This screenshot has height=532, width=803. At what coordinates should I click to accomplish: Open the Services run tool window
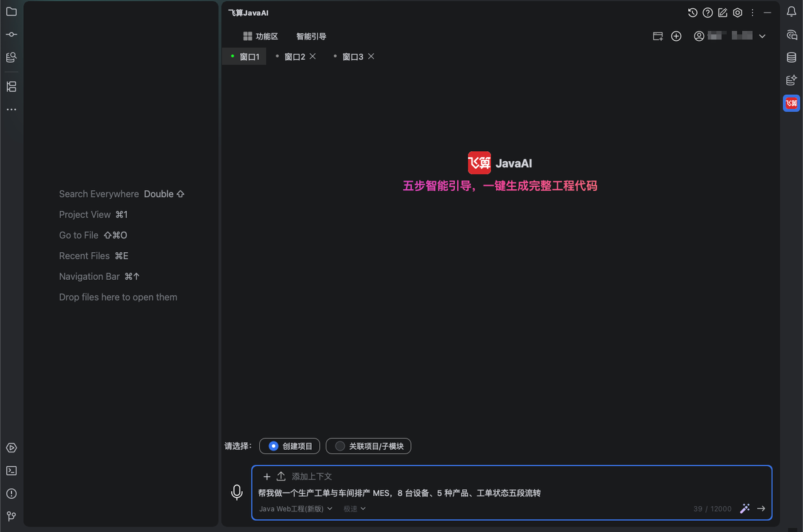click(11, 448)
